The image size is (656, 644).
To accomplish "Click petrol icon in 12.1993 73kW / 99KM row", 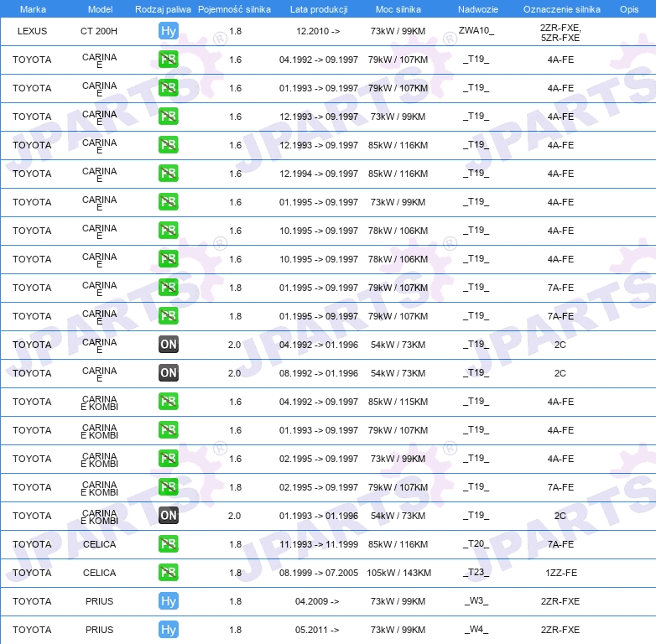I will [169, 117].
